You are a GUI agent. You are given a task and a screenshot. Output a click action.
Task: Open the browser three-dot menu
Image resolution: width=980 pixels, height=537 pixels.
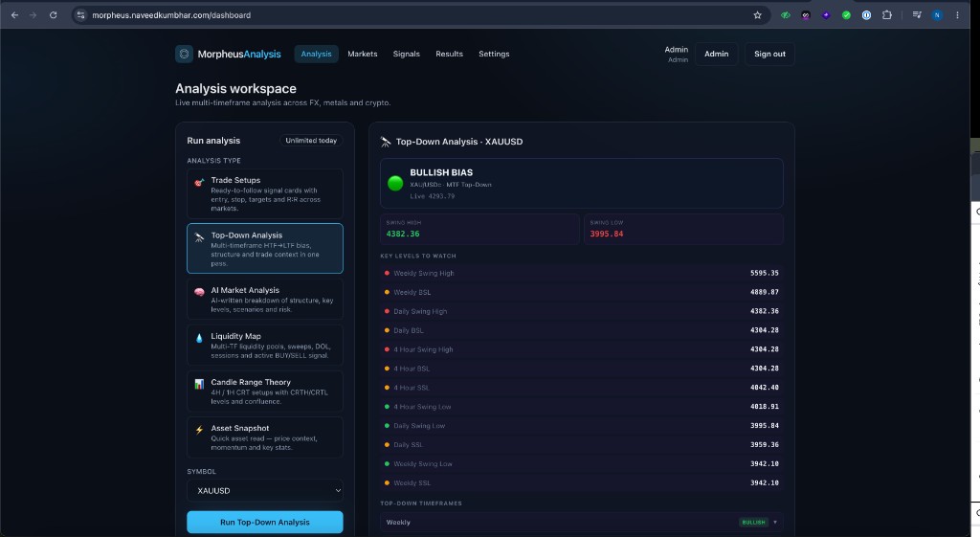tap(957, 15)
